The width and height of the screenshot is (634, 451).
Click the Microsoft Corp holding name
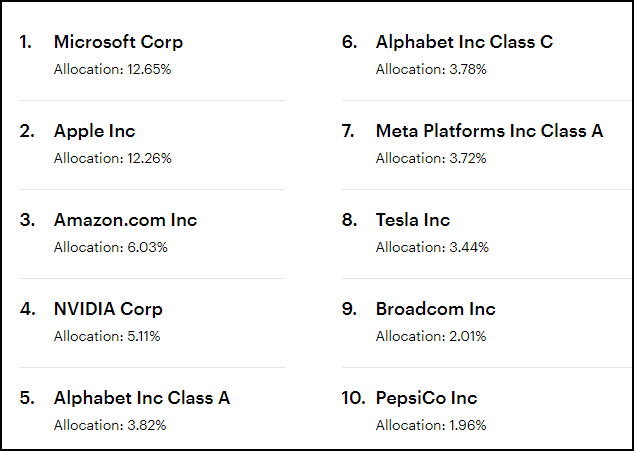tap(118, 42)
